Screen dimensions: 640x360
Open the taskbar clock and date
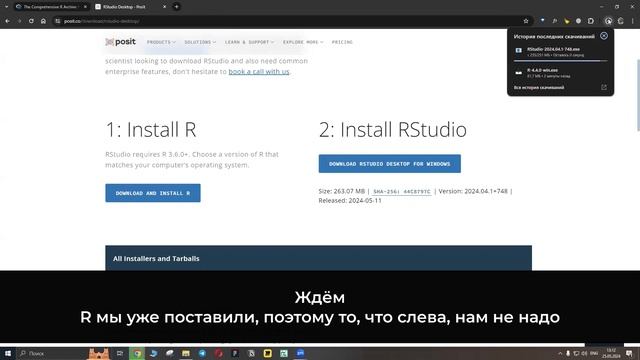pyautogui.click(x=611, y=353)
